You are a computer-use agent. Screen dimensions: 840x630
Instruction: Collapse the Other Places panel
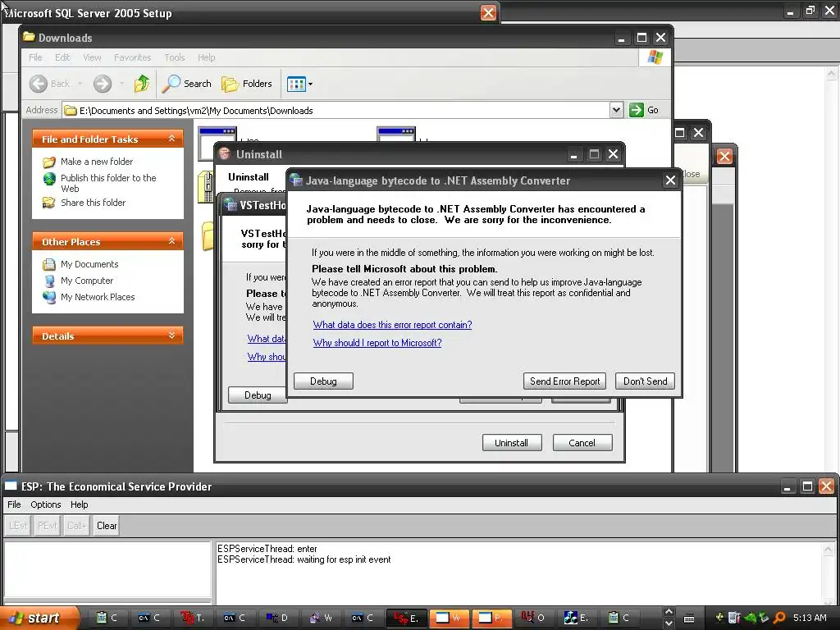point(171,242)
